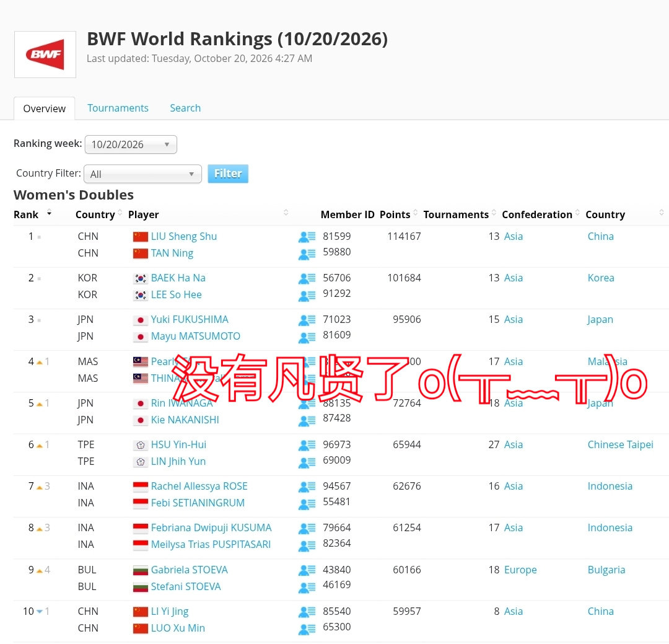Click China flag beside LIU Sheng Shu
669x644 pixels.
(141, 237)
